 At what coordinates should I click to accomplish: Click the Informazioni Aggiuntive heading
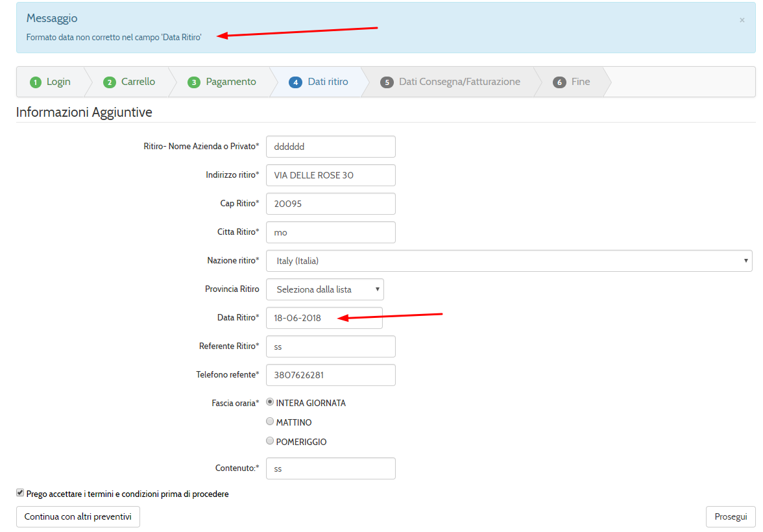pyautogui.click(x=84, y=112)
